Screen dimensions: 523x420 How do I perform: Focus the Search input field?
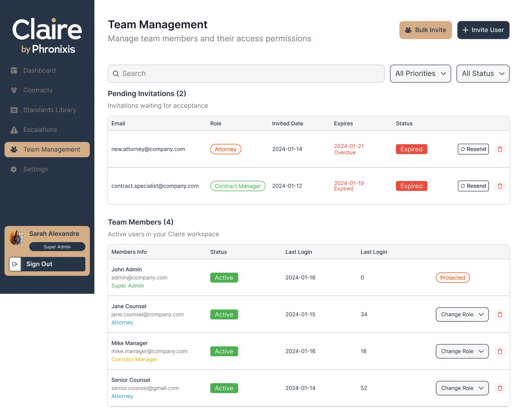(246, 74)
